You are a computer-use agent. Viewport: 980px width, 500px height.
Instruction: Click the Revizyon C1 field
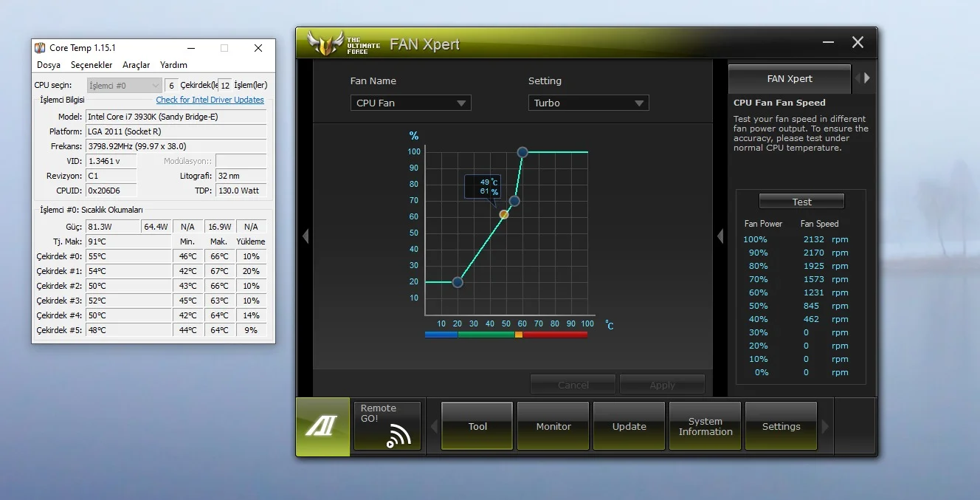click(x=111, y=176)
